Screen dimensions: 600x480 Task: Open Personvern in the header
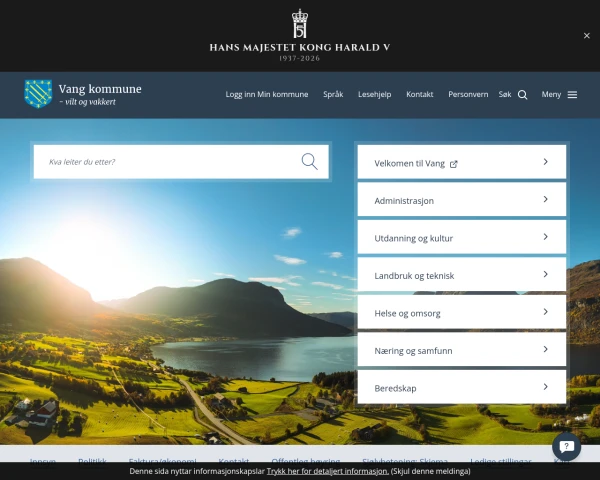[x=468, y=95]
